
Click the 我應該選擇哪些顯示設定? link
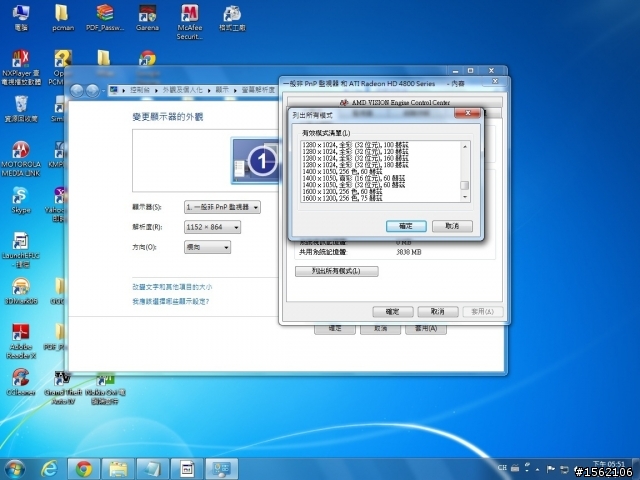[x=170, y=302]
